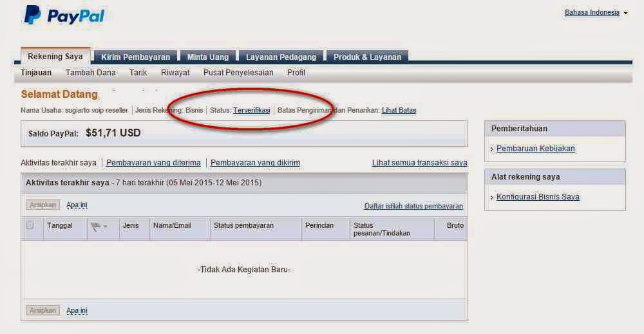This screenshot has width=644, height=334.
Task: Go to Pusat Penyelesaian
Action: click(x=238, y=73)
